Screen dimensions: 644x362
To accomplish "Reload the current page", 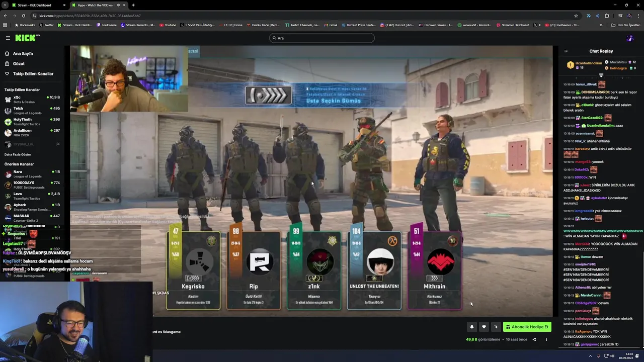I will pos(23,16).
